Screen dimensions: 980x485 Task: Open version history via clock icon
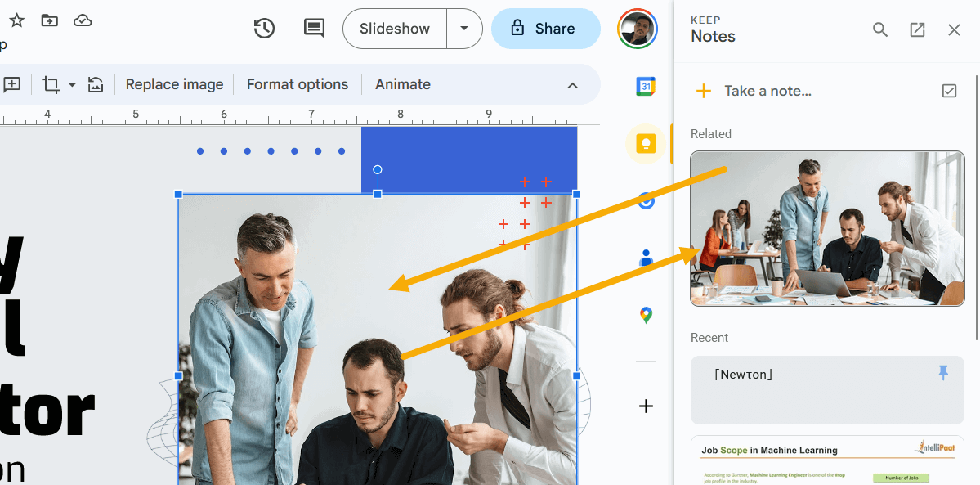263,28
